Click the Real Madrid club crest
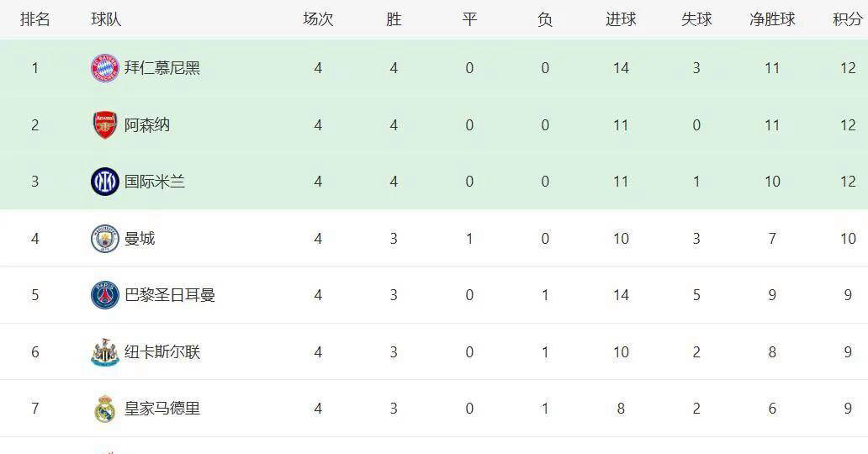 click(105, 409)
